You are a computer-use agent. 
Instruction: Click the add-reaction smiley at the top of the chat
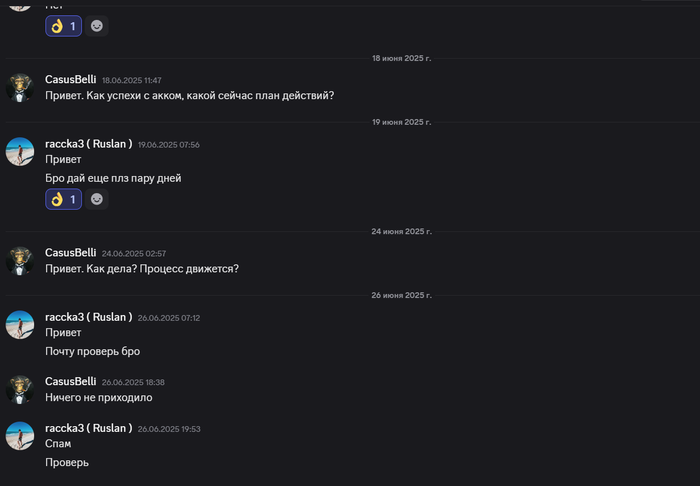click(x=97, y=26)
